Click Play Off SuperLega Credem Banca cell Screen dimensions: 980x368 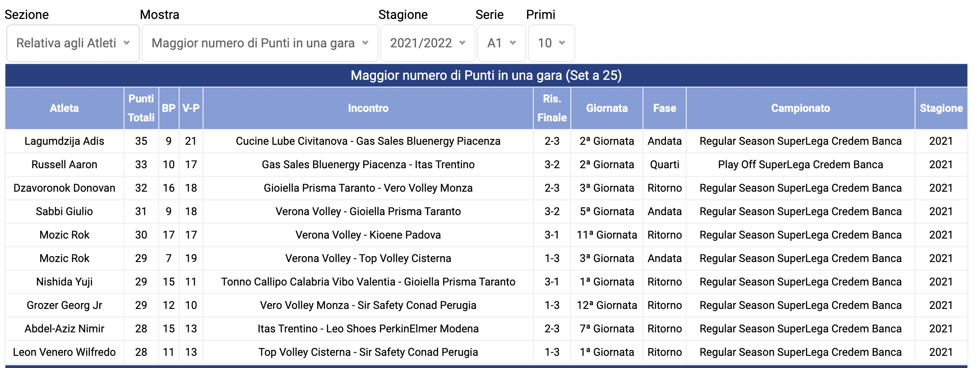click(800, 165)
